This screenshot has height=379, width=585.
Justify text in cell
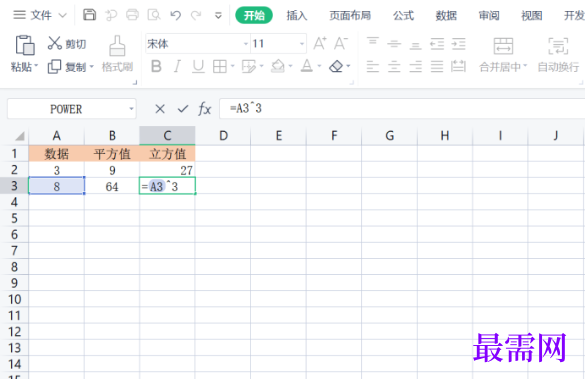coord(437,66)
